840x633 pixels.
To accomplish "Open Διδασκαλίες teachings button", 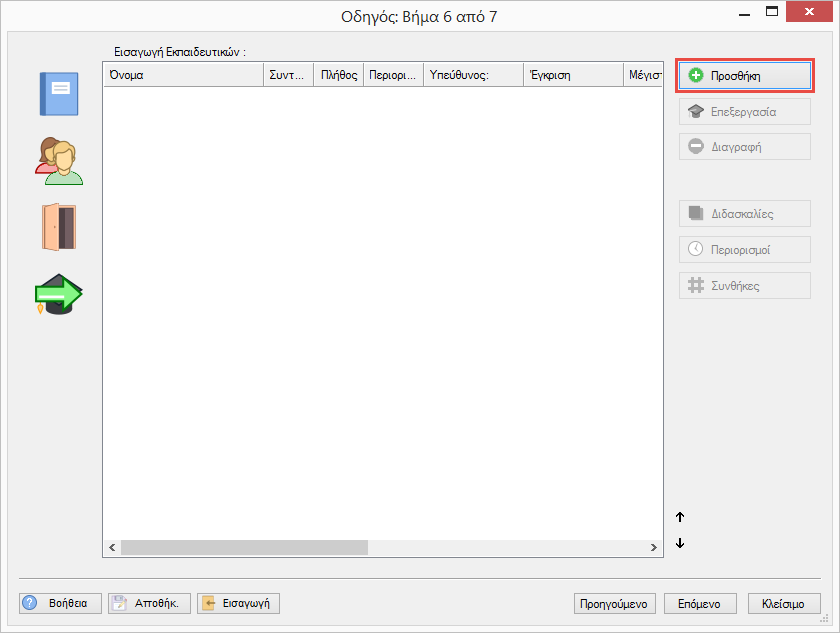I will (744, 214).
